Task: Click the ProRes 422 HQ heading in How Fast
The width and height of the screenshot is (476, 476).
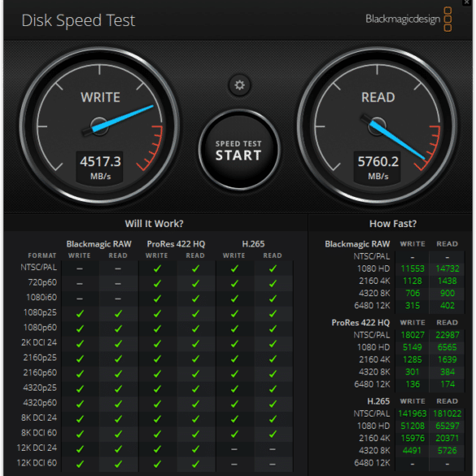Action: 360,323
